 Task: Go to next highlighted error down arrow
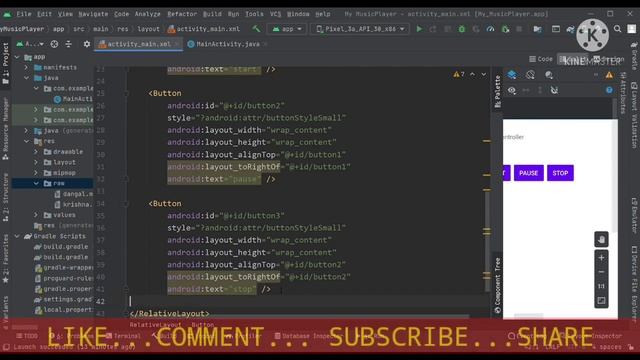(x=484, y=74)
